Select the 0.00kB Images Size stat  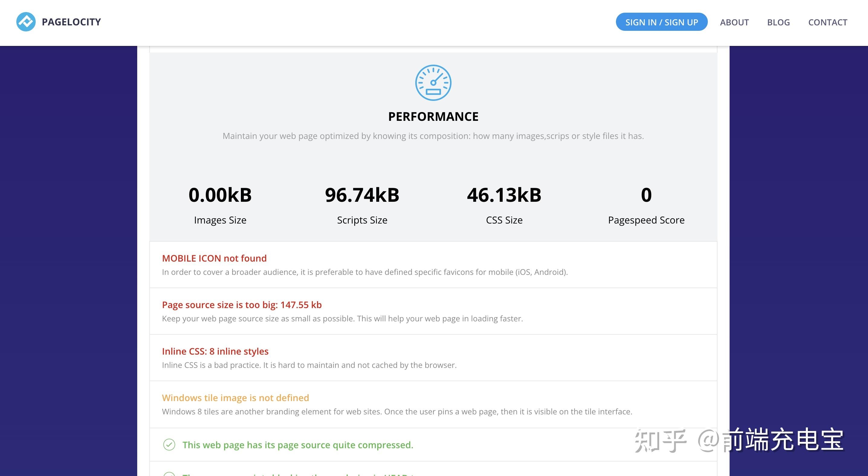coord(220,195)
